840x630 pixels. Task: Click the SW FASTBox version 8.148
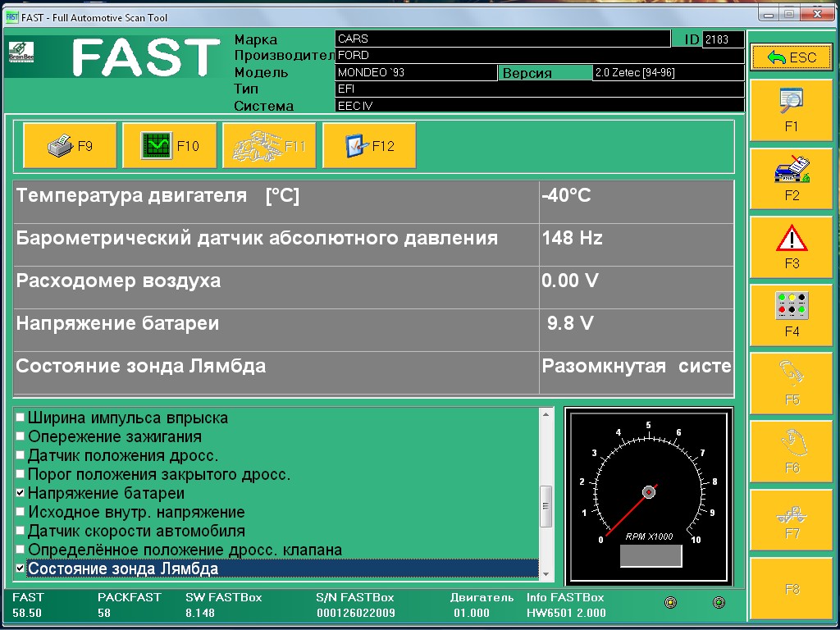point(200,613)
